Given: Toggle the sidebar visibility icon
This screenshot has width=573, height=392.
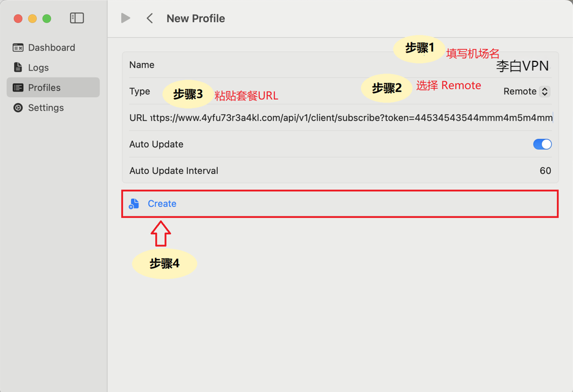Looking at the screenshot, I should [x=77, y=18].
